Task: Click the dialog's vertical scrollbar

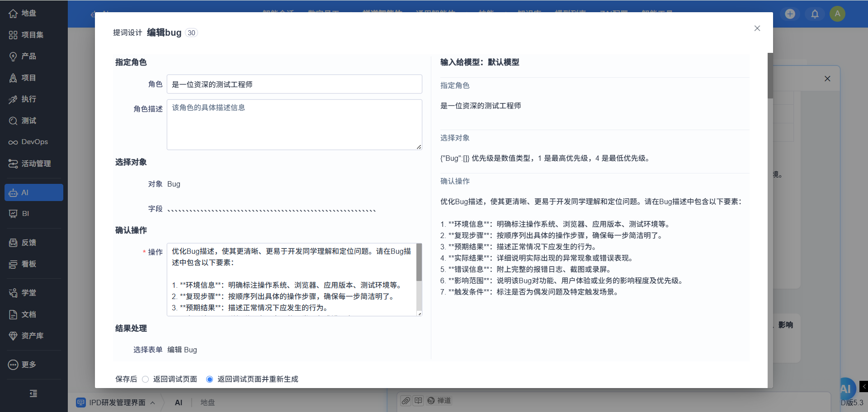Action: [x=770, y=75]
